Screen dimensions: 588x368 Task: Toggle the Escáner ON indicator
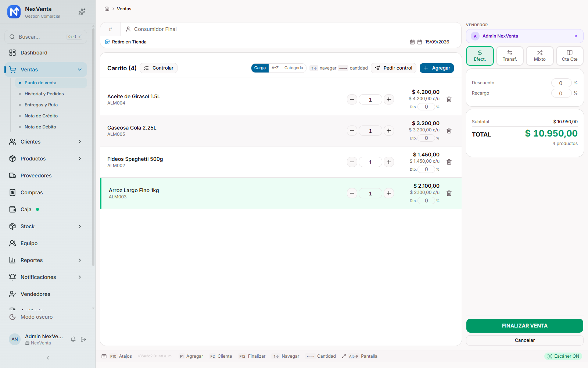pyautogui.click(x=563, y=356)
